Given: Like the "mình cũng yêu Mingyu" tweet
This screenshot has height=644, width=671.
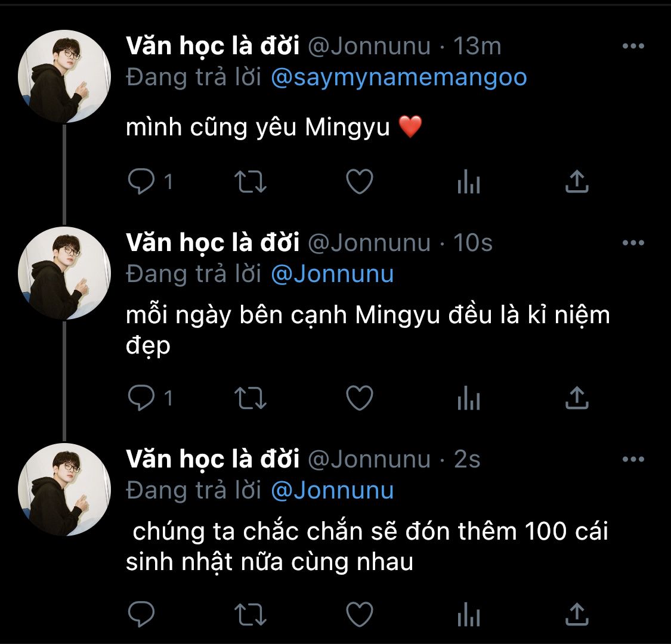Looking at the screenshot, I should 360,182.
